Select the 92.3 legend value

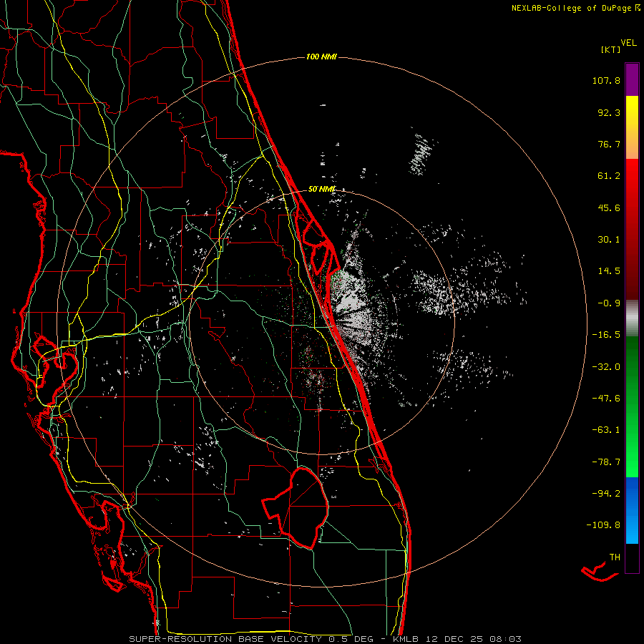[609, 112]
